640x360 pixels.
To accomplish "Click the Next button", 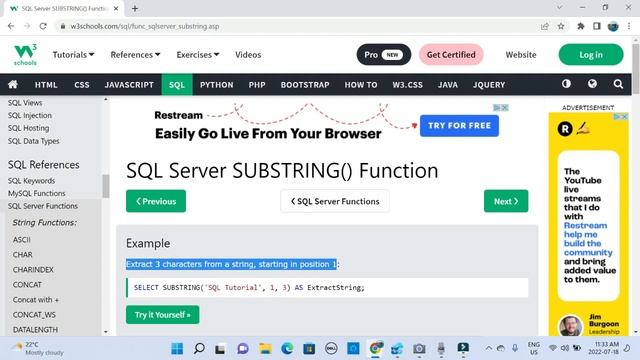I will tap(506, 201).
